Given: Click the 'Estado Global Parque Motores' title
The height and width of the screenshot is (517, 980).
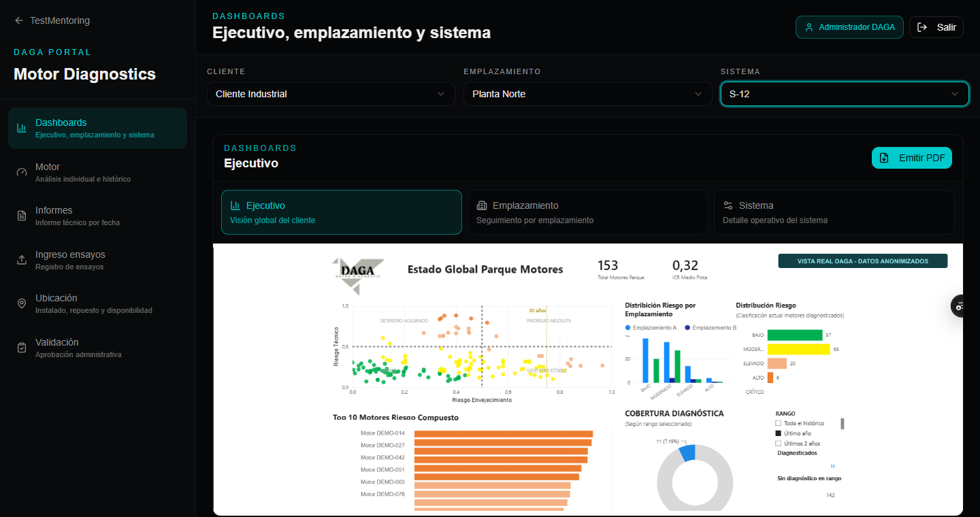Looking at the screenshot, I should (x=485, y=269).
